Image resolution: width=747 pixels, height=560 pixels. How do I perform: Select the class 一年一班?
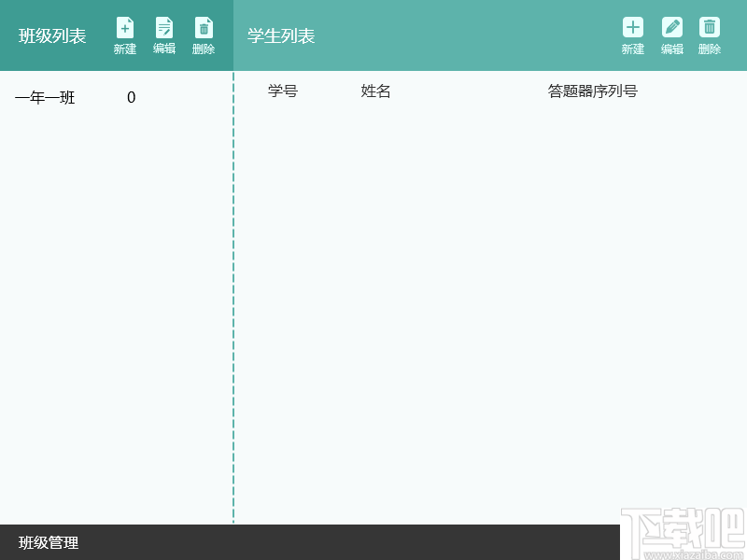tap(44, 97)
